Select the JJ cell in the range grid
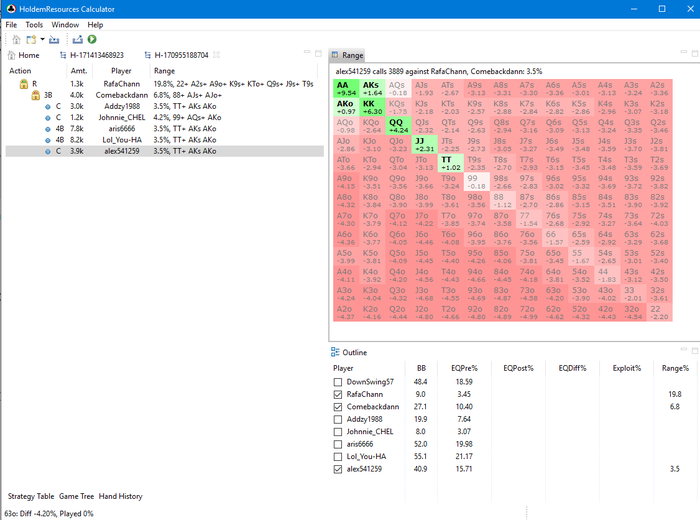 pyautogui.click(x=424, y=145)
